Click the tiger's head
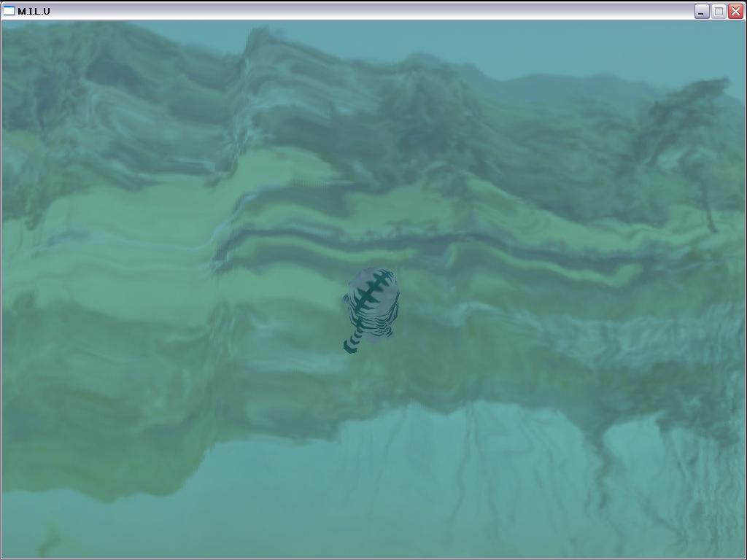Image resolution: width=747 pixels, height=560 pixels. [x=373, y=281]
